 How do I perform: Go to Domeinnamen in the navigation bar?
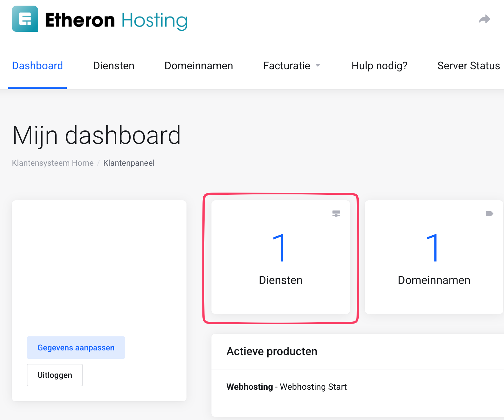click(199, 66)
